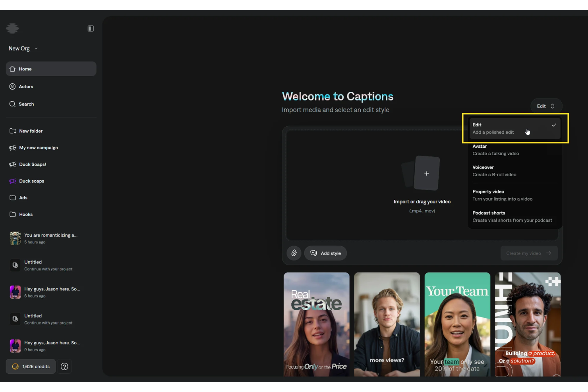Click megaphone icon beside Duck Soaps!
The height and width of the screenshot is (392, 588).
[13, 164]
